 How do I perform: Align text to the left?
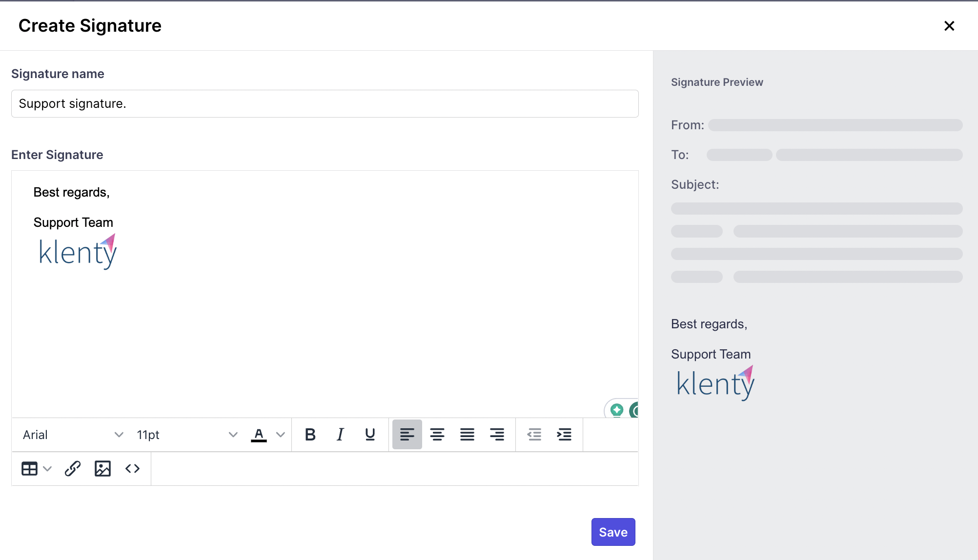click(407, 434)
